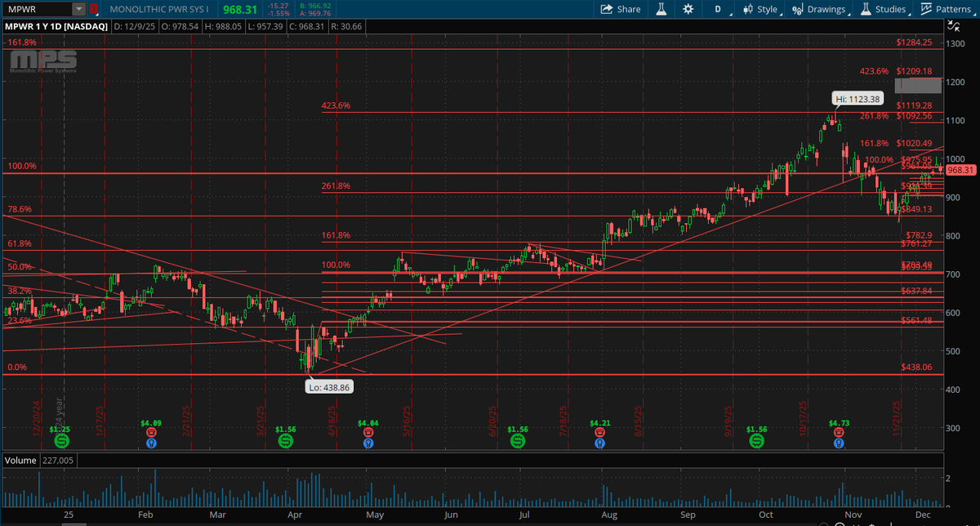Click lightbulb icon under $4.73 earnings
This screenshot has width=980, height=526.
click(x=839, y=442)
